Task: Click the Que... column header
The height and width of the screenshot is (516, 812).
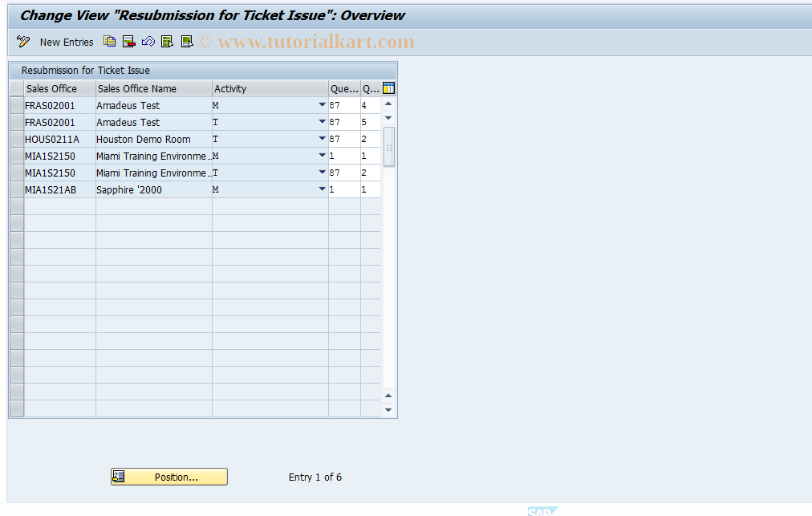Action: click(344, 88)
